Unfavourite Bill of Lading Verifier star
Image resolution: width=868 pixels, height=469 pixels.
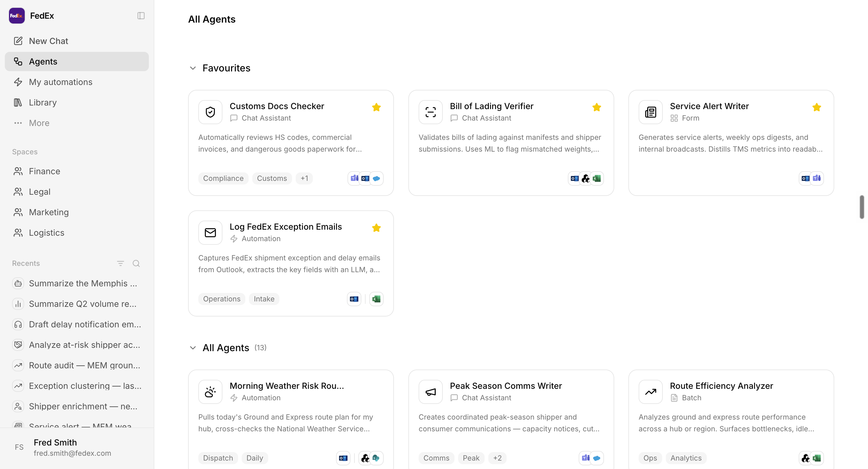point(597,108)
